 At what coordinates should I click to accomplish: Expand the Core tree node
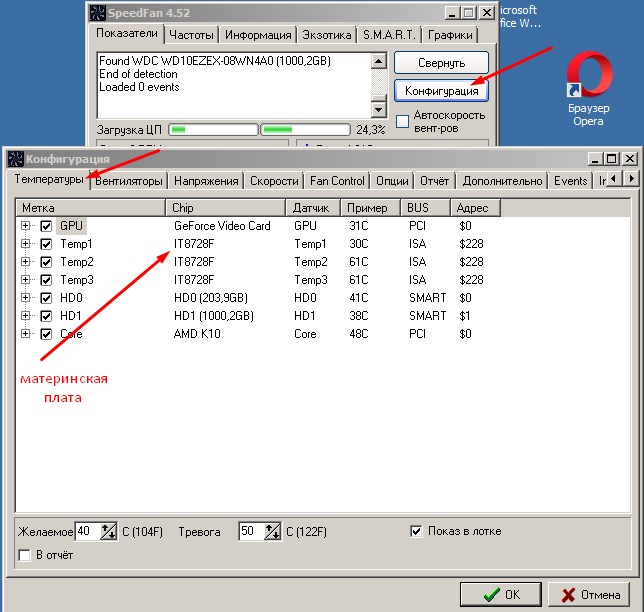tap(26, 334)
